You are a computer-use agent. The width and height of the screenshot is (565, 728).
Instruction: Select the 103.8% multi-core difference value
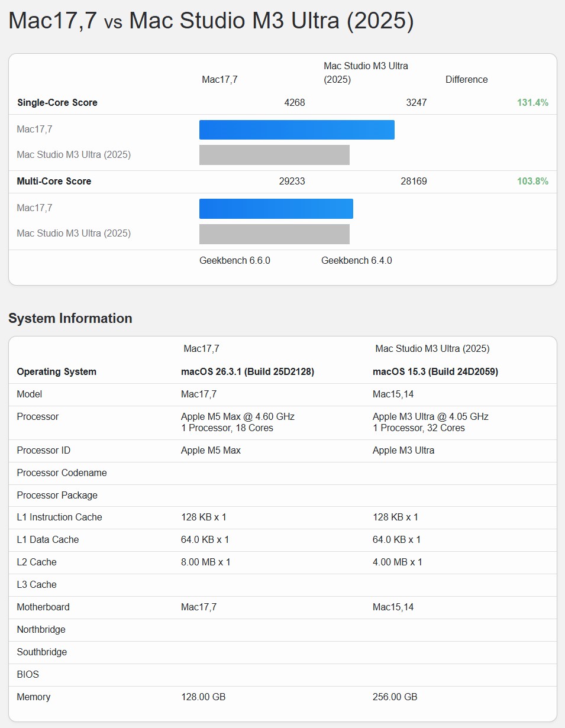coord(532,182)
